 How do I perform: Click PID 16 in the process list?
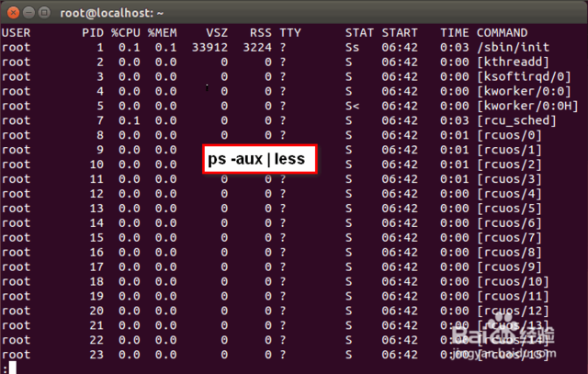click(x=96, y=253)
